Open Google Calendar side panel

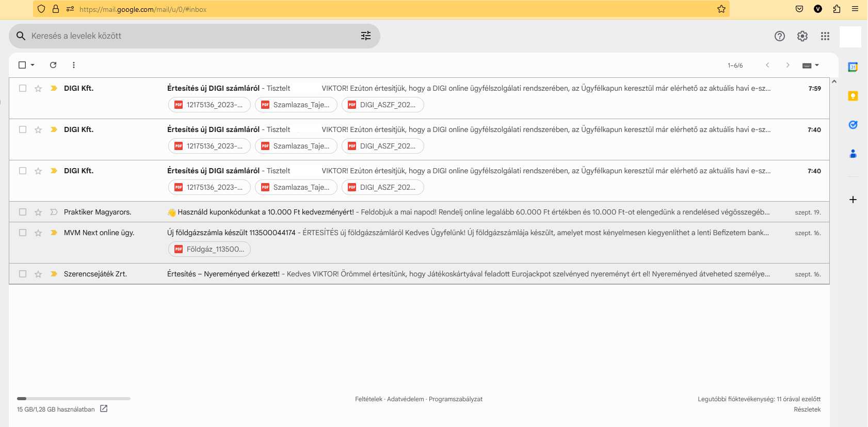tap(853, 67)
